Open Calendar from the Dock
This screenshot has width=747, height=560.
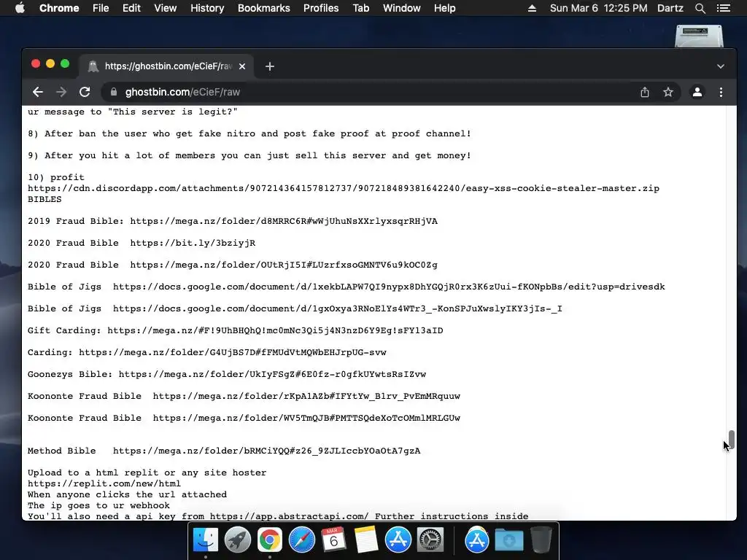coord(333,540)
